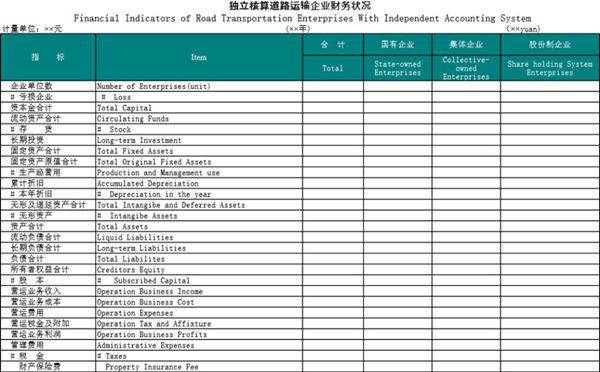Select the 'Total Fixed Assets' cell
Image resolution: width=600 pixels, height=372 pixels.
point(199,151)
